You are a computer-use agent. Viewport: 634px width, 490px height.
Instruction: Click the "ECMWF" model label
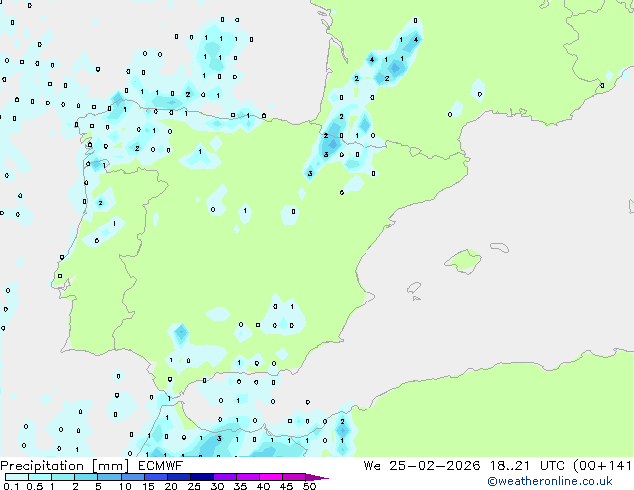pyautogui.click(x=160, y=466)
